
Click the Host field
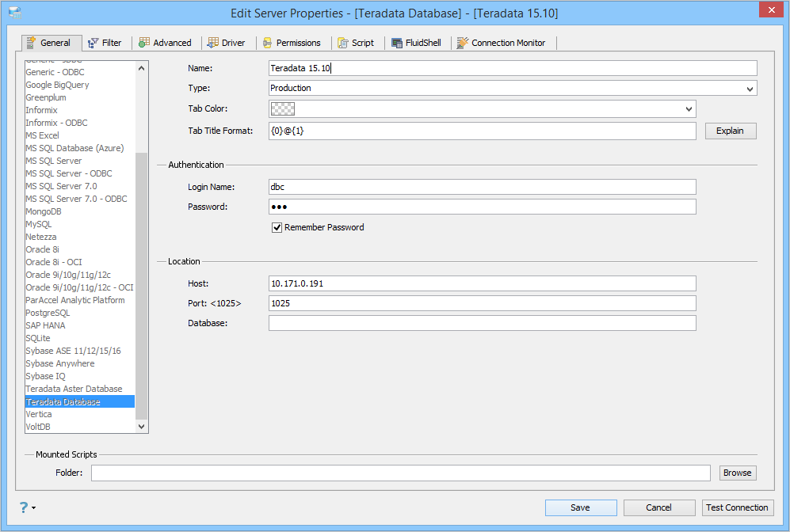point(483,283)
